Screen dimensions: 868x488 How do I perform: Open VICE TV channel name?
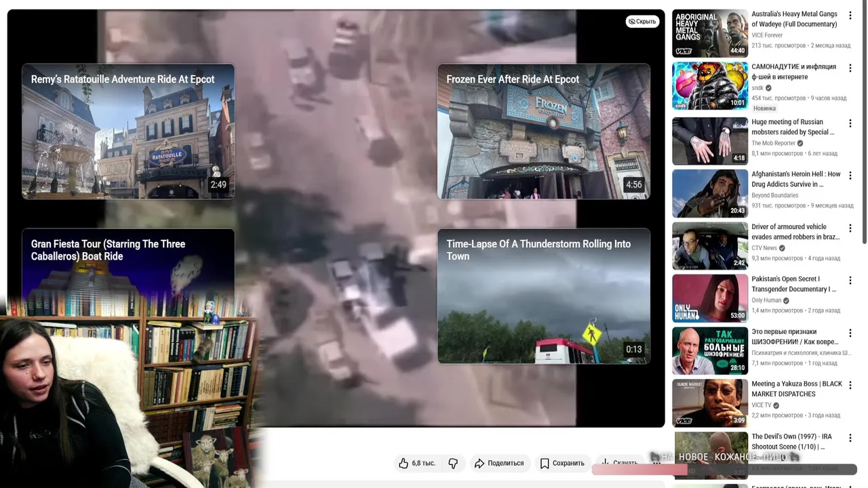pyautogui.click(x=762, y=405)
